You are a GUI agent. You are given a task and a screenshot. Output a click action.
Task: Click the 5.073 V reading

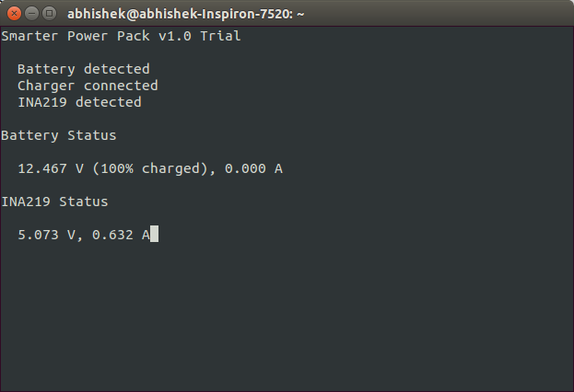point(46,235)
